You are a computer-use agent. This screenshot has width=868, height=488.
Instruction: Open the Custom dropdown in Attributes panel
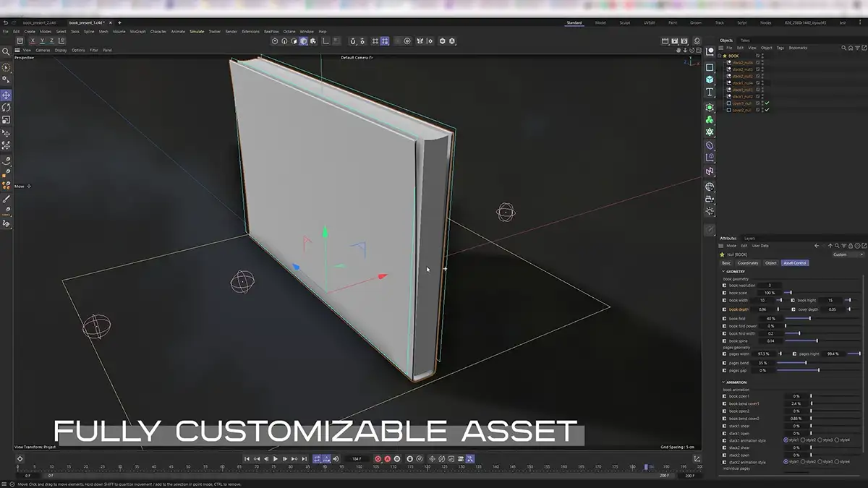(847, 254)
